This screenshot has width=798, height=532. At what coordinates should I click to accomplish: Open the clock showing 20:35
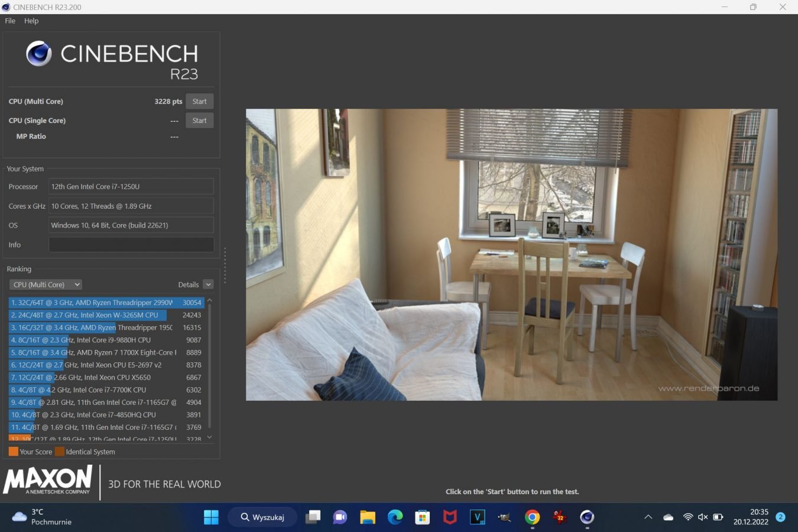(751, 517)
